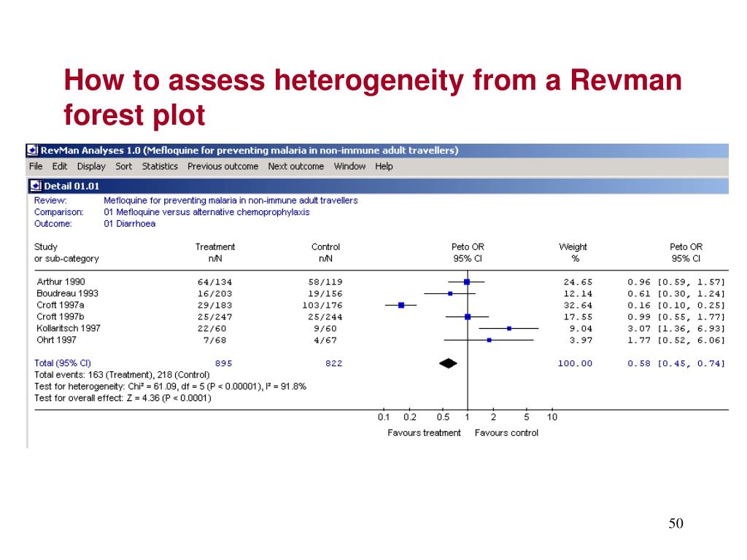Click the Kollaritsch 1997 blue square marker
The image size is (747, 560).
(509, 329)
